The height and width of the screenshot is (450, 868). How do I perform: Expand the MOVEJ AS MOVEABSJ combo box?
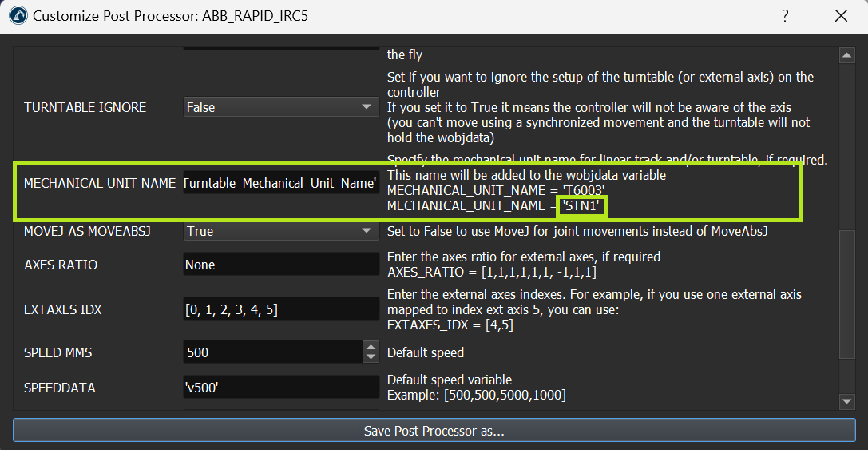tap(280, 231)
